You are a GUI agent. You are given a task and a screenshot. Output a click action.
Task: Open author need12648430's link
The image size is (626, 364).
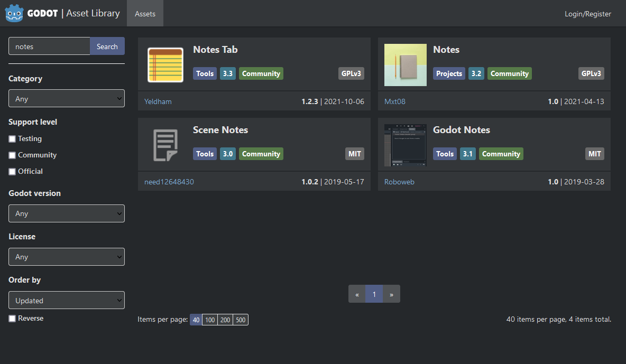pyautogui.click(x=169, y=182)
